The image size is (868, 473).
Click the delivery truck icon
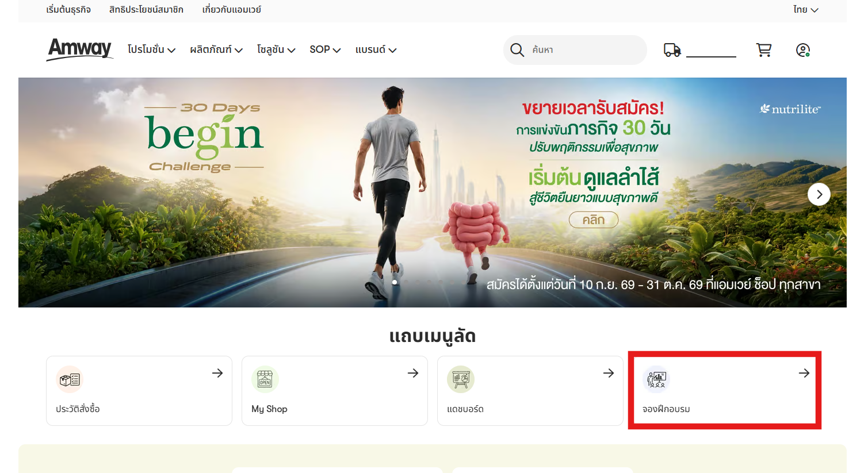pyautogui.click(x=672, y=50)
